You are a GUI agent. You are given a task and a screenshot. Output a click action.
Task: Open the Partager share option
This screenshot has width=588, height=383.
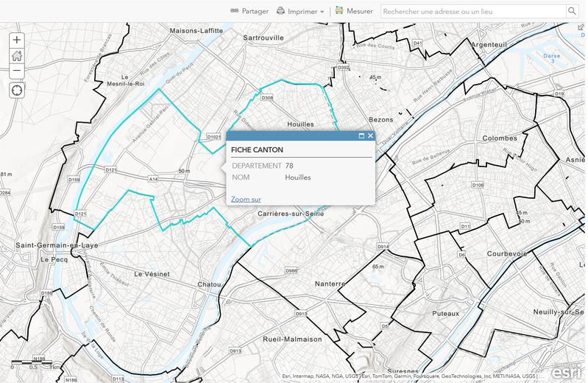[x=249, y=11]
